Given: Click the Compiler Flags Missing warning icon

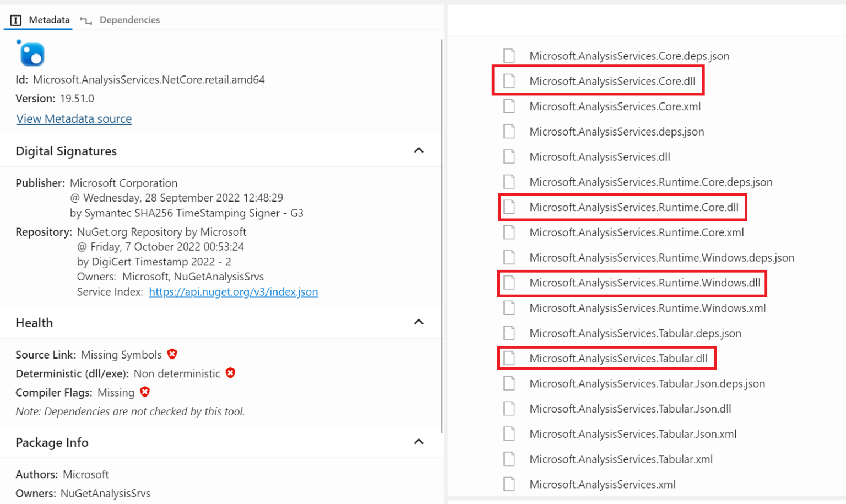Looking at the screenshot, I should point(144,392).
